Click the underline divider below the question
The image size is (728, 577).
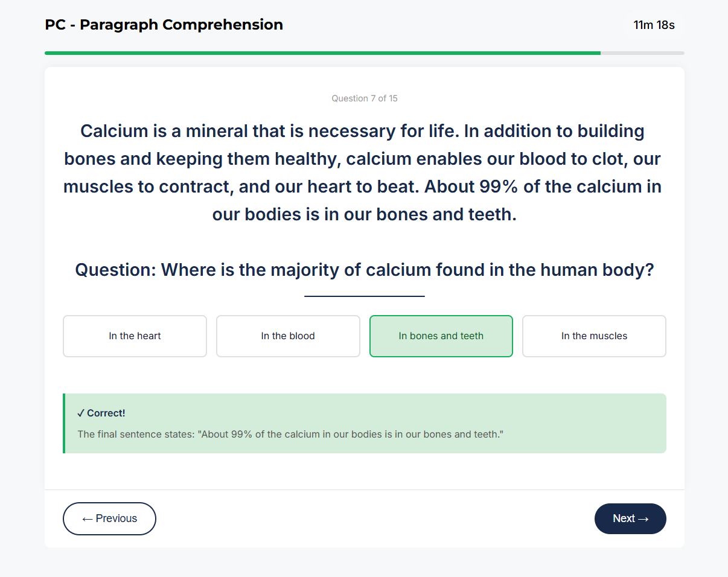(365, 295)
